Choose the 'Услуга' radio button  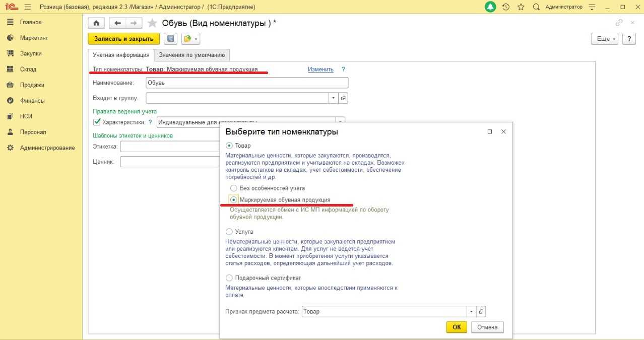[229, 232]
